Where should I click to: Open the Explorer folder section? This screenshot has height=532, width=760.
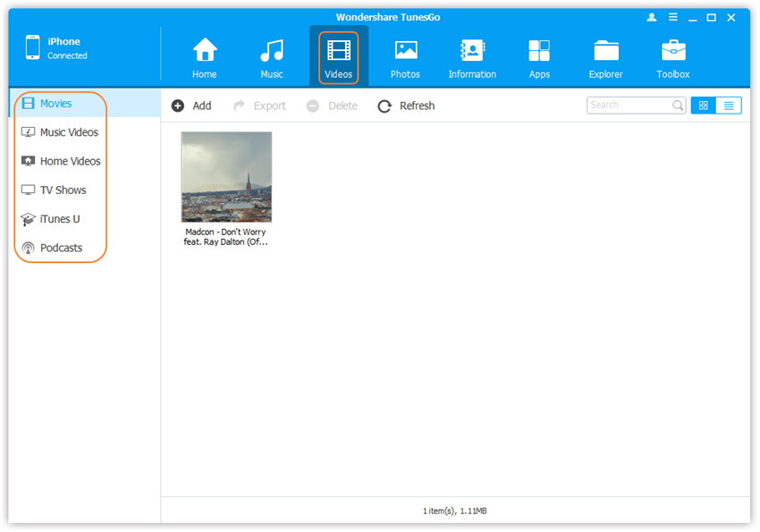coord(606,57)
